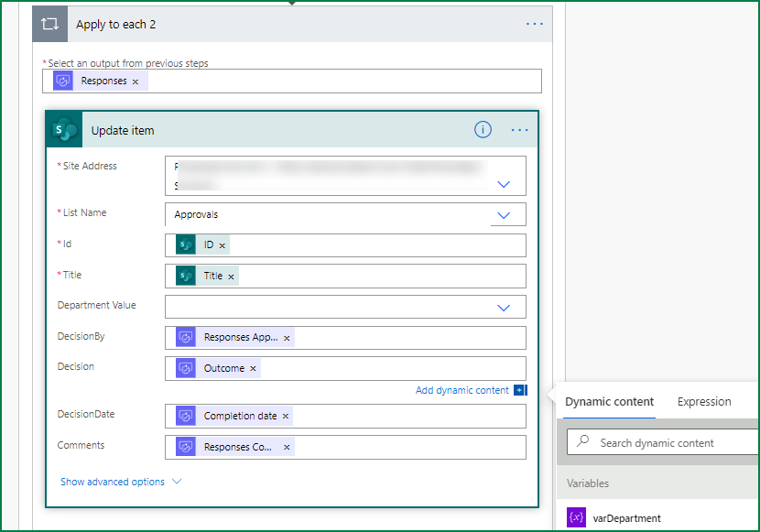
Task: Remove the Title token from Title field
Action: coord(231,277)
